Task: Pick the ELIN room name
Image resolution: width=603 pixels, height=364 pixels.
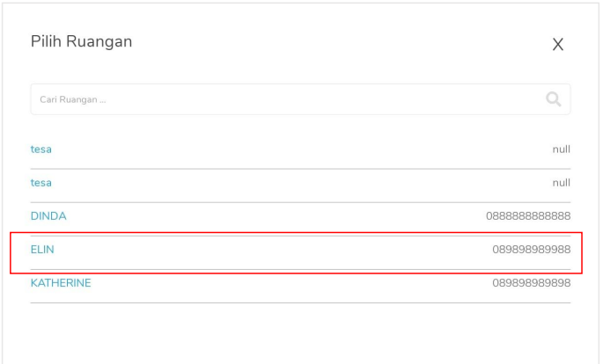Action: pos(42,250)
